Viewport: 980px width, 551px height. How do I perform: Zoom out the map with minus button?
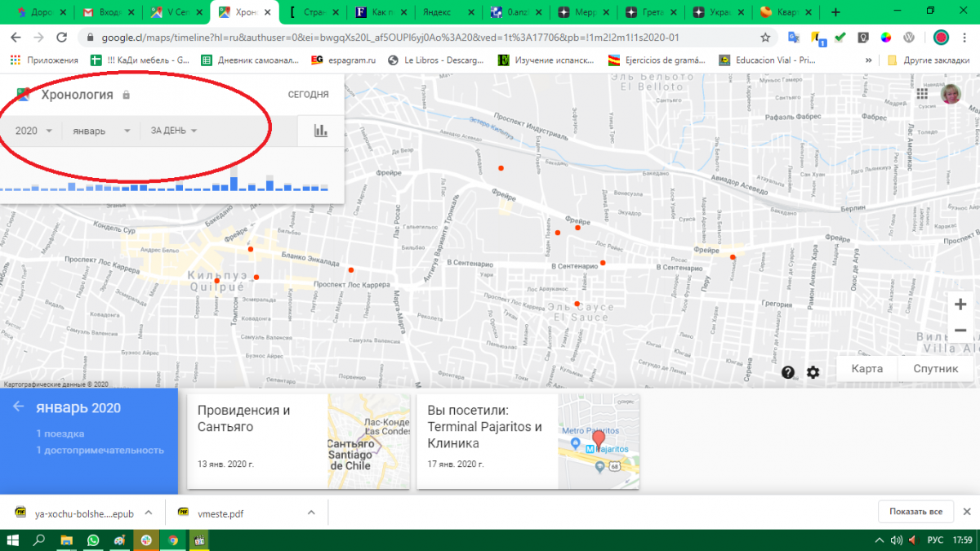[x=960, y=331]
